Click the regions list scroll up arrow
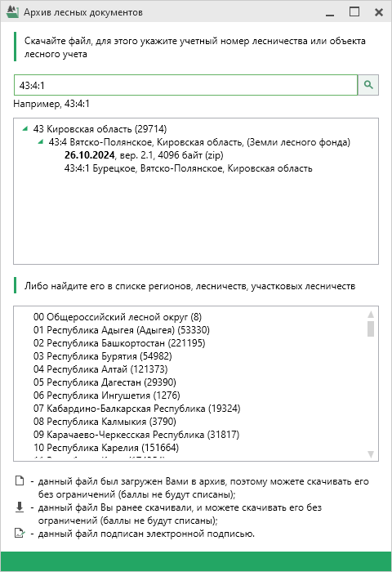 click(371, 314)
